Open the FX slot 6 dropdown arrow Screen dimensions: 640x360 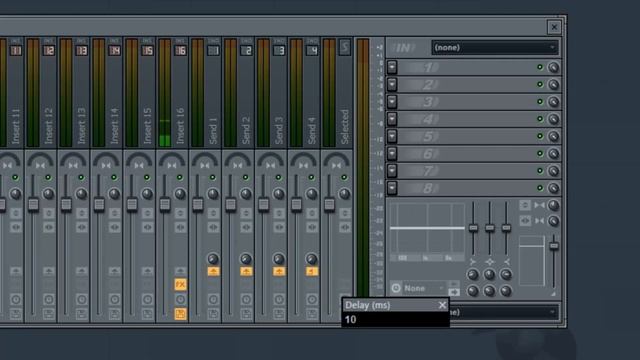click(x=392, y=153)
